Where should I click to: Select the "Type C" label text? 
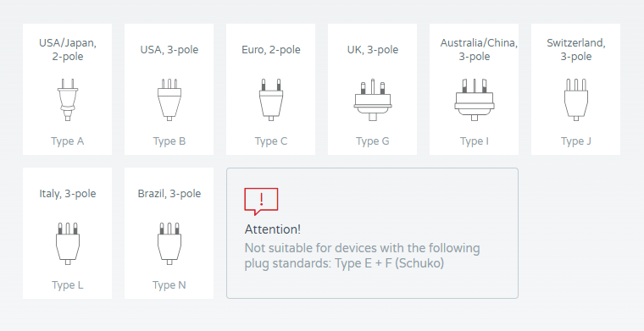271,141
